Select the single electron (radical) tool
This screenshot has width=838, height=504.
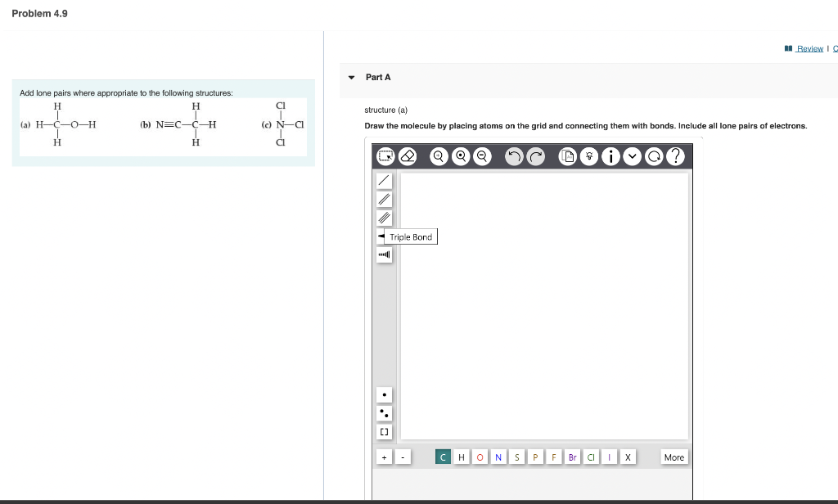pyautogui.click(x=384, y=394)
